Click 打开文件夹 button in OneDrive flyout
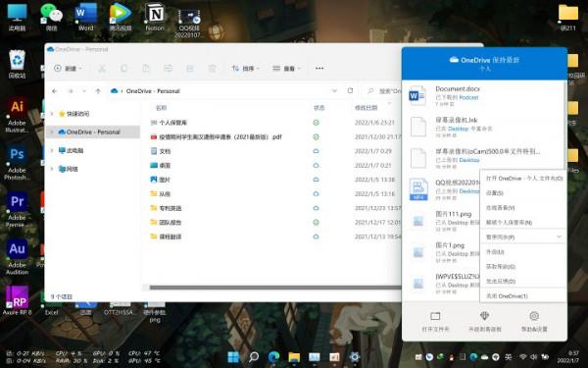Screen dimensions: 588x368 pyautogui.click(x=435, y=322)
